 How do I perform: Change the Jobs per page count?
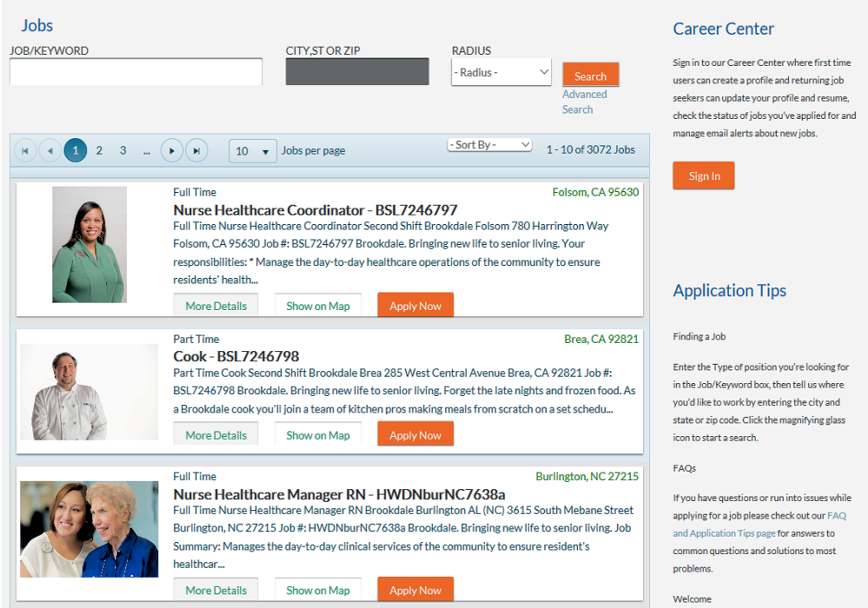coord(252,150)
